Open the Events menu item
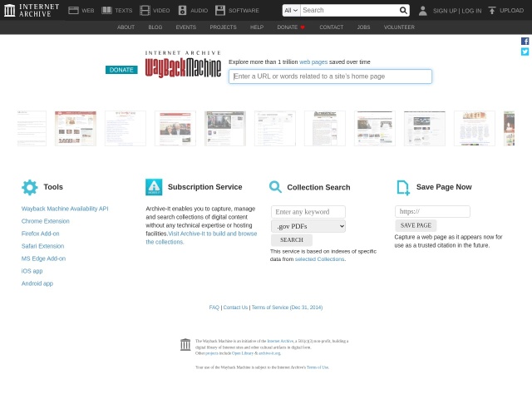This screenshot has height=399, width=532. click(x=186, y=27)
